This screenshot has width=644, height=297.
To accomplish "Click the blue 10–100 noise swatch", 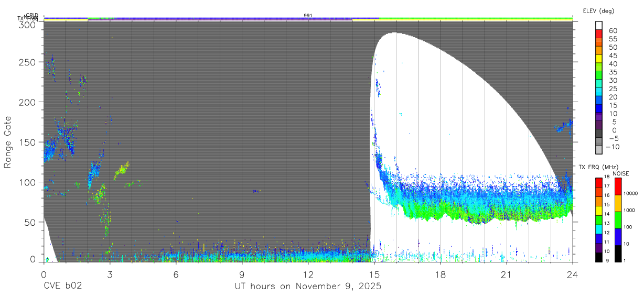I will [x=618, y=237].
